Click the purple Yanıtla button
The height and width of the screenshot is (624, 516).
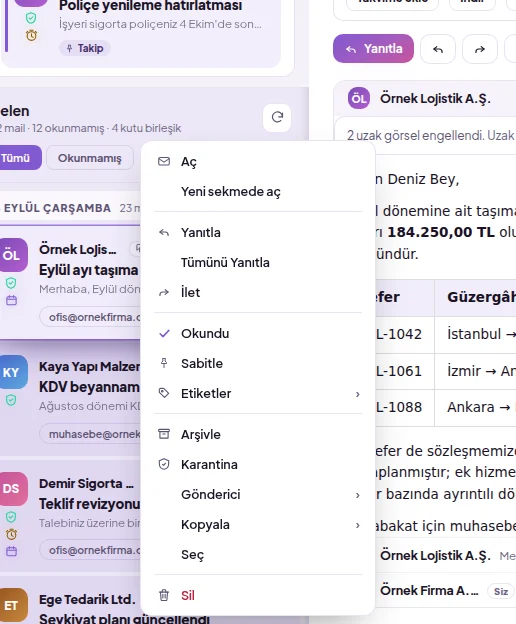pyautogui.click(x=373, y=49)
